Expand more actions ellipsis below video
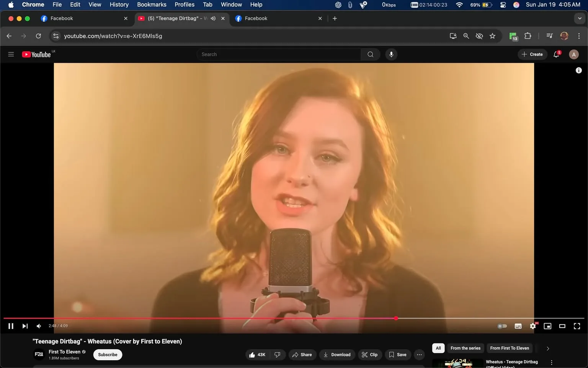Viewport: 588px width, 368px height. click(x=419, y=355)
